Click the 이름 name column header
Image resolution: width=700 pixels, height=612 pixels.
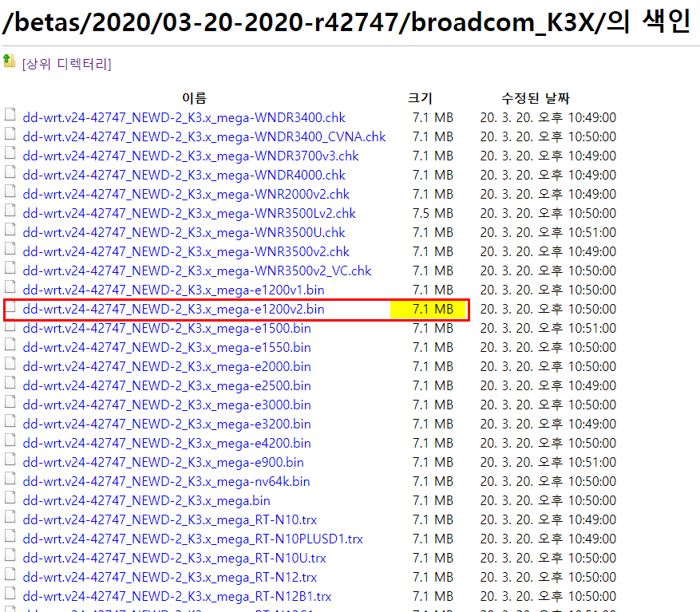click(194, 98)
